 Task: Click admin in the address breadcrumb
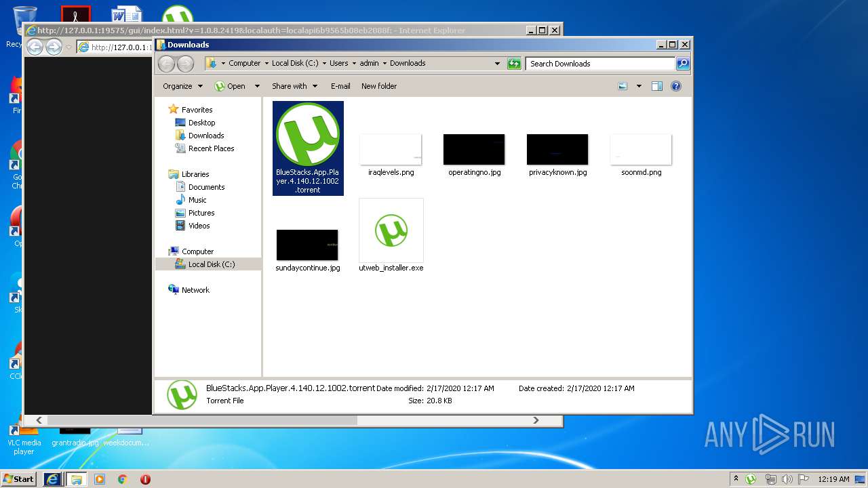[x=369, y=63]
